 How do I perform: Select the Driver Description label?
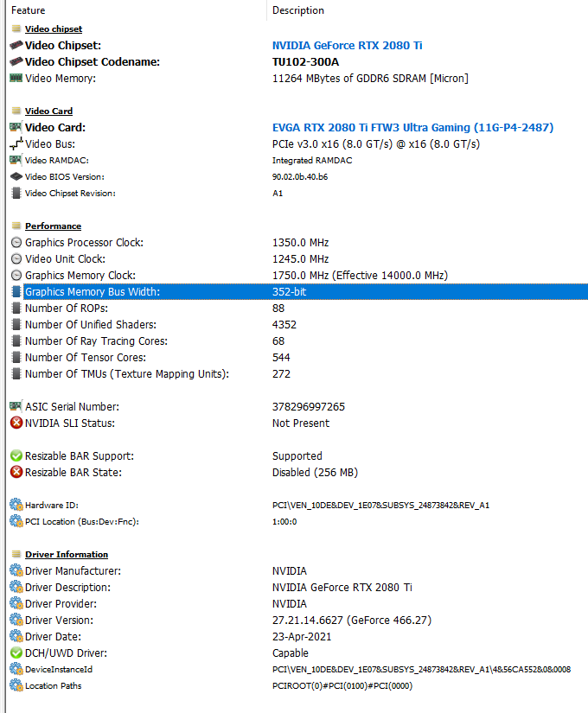coord(67,588)
